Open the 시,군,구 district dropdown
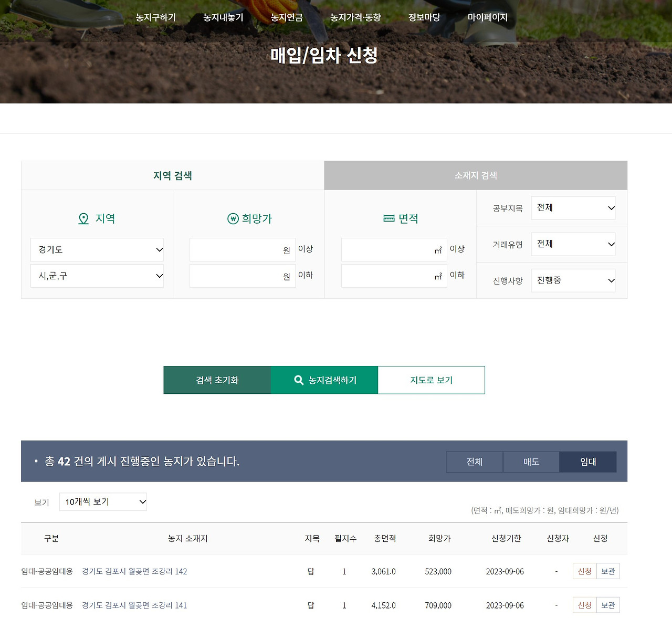 97,276
